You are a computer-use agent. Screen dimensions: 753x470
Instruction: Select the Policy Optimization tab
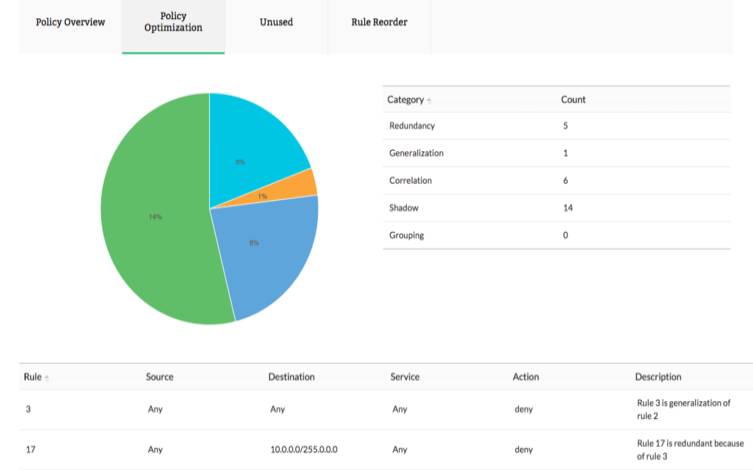point(173,22)
